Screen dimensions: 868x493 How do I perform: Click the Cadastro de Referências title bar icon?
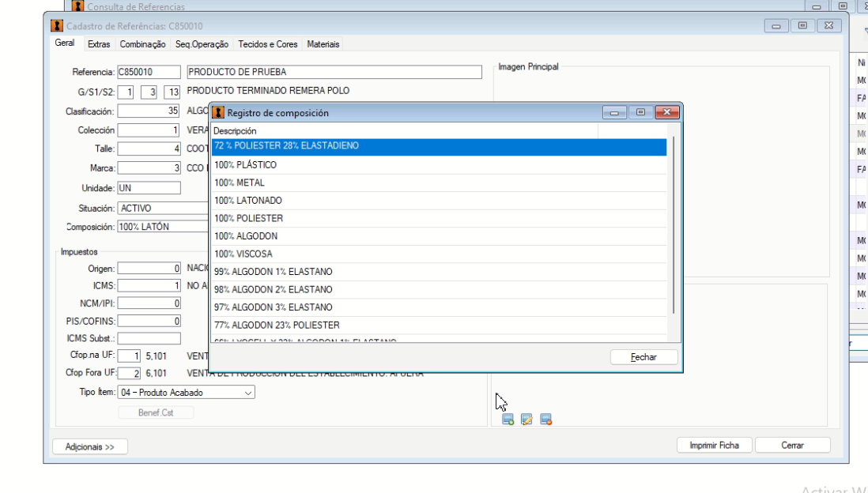pyautogui.click(x=56, y=26)
